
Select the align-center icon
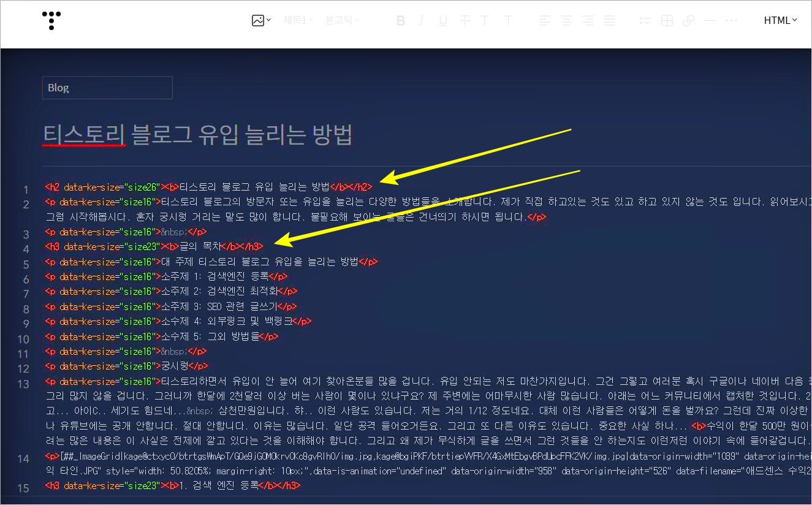(x=566, y=20)
